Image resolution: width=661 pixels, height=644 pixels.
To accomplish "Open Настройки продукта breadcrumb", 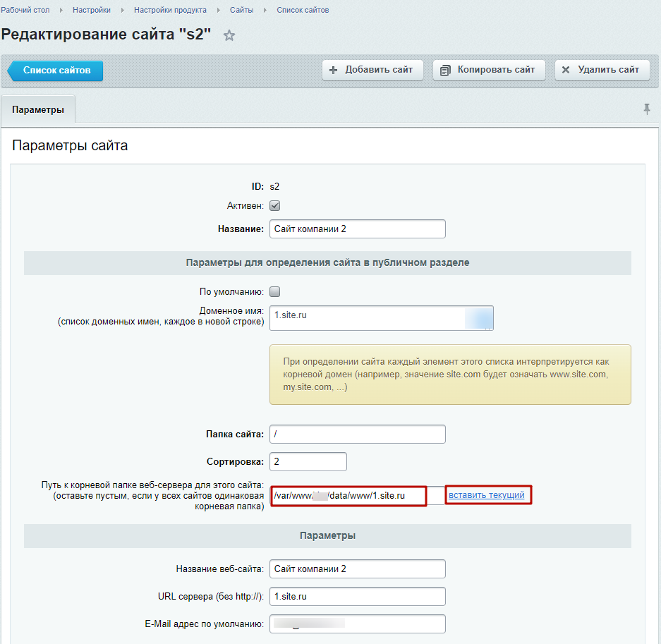I will click(170, 11).
